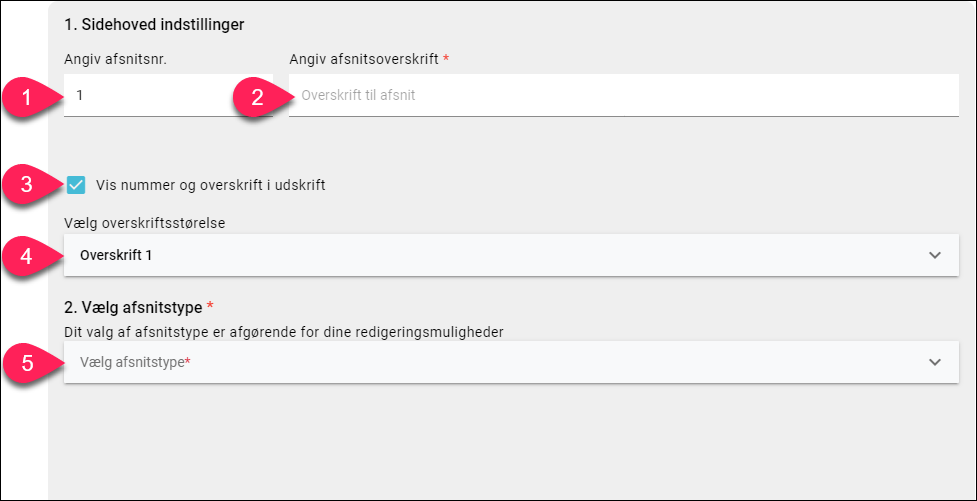Click the chevron arrow on the Vælg afsnitstype dropdown

(x=935, y=362)
